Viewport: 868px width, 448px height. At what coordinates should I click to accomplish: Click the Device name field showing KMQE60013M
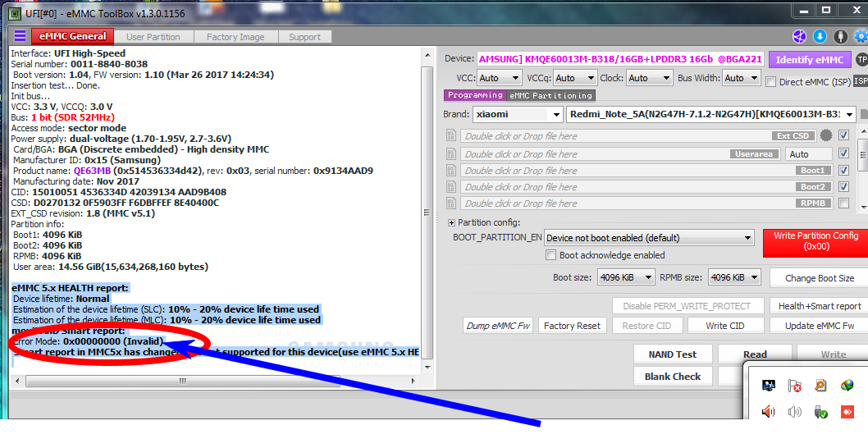620,59
